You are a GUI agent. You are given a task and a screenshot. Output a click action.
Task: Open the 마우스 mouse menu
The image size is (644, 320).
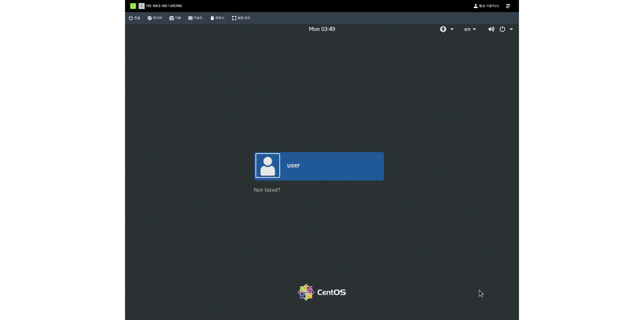tap(217, 18)
